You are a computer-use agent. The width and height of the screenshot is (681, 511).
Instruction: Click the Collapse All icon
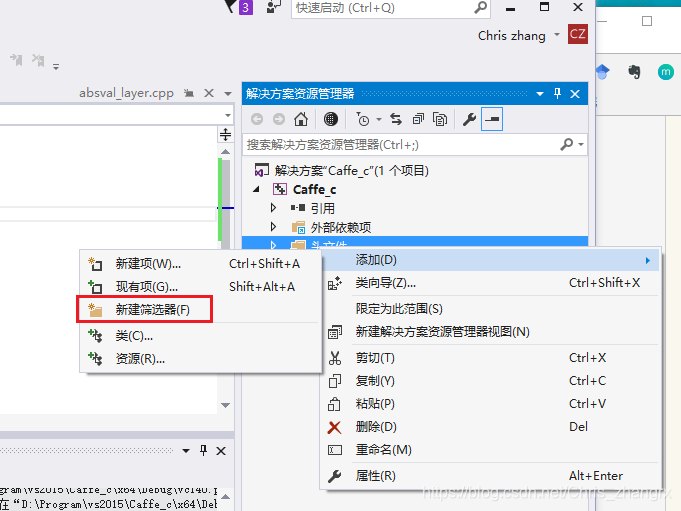tap(418, 119)
